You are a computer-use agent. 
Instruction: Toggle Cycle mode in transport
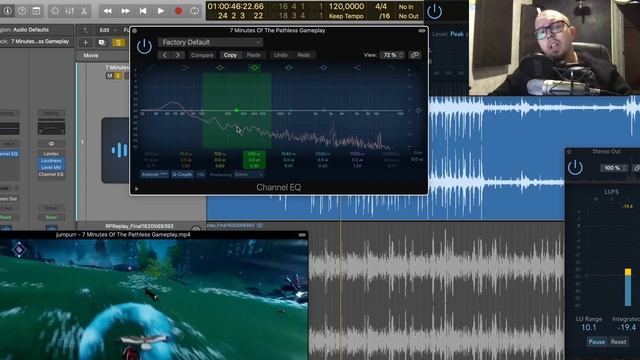(195, 11)
